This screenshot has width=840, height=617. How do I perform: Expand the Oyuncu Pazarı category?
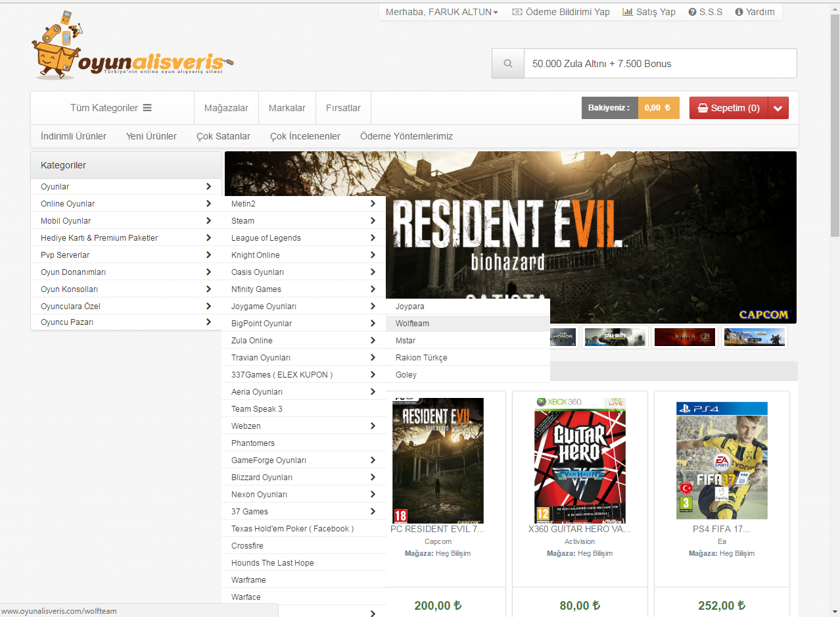[x=126, y=322]
